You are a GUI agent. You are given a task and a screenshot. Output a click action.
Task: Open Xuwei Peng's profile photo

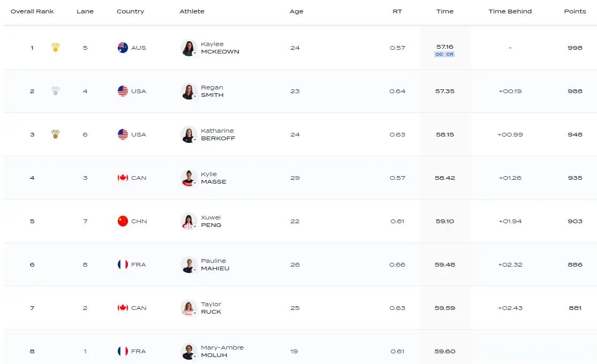[x=188, y=222]
